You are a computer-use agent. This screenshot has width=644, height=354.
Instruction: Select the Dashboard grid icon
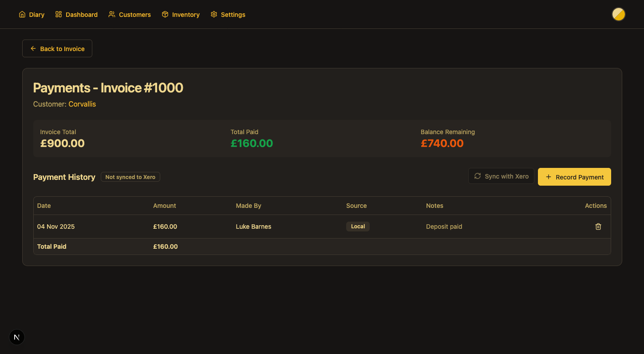click(x=58, y=14)
